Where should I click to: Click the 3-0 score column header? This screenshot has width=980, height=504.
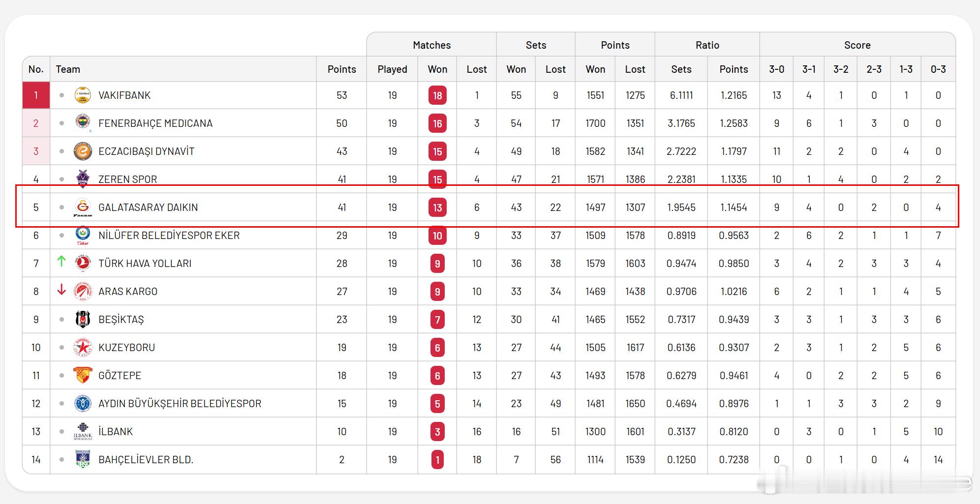(x=776, y=69)
